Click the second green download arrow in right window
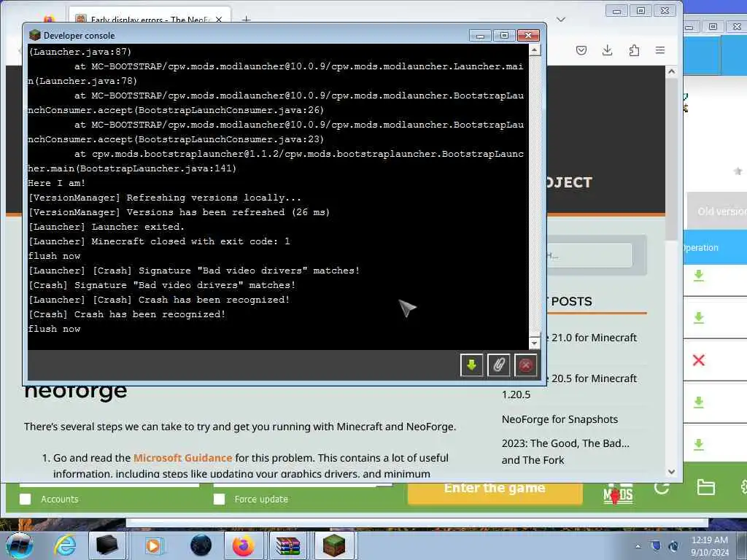747x560 pixels. pyautogui.click(x=698, y=318)
